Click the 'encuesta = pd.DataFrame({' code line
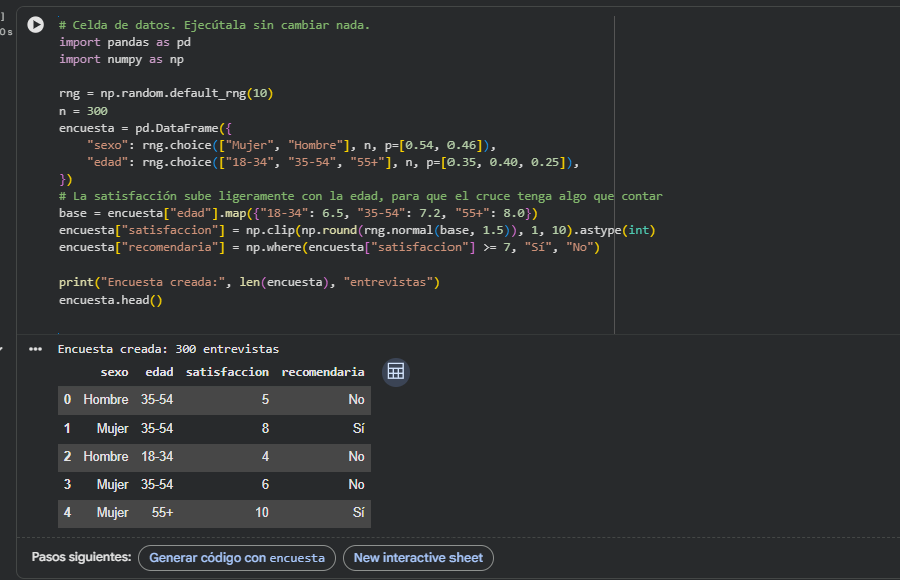 point(145,128)
